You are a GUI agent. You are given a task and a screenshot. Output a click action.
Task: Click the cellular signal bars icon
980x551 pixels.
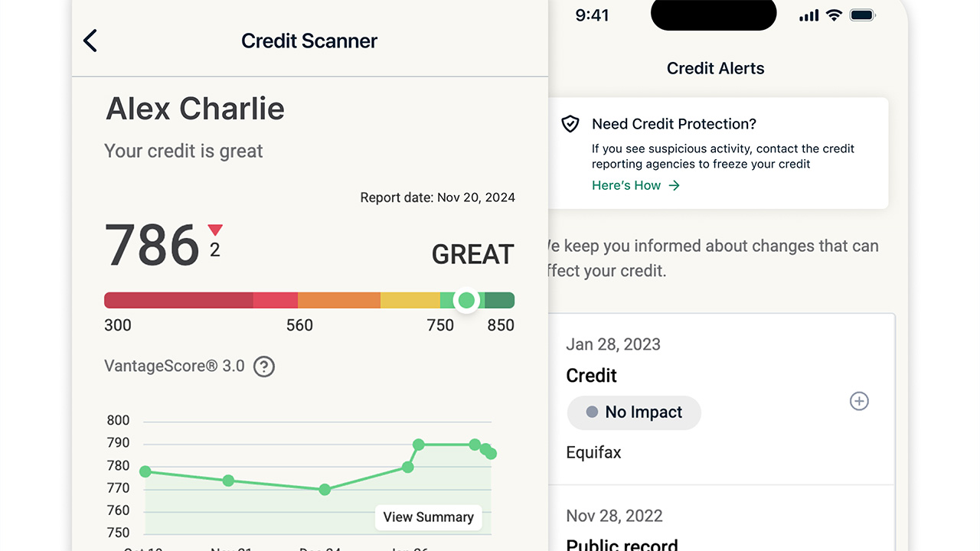tap(808, 15)
